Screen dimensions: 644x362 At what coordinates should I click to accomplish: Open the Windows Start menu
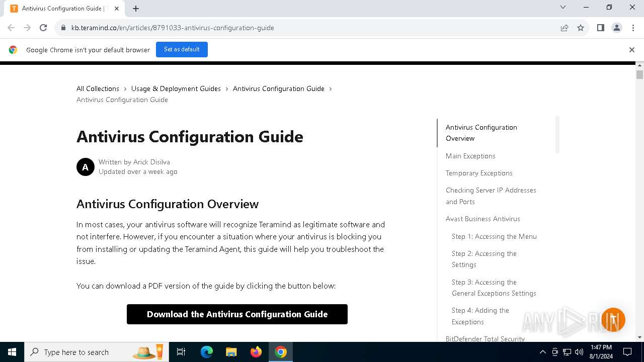(x=12, y=352)
